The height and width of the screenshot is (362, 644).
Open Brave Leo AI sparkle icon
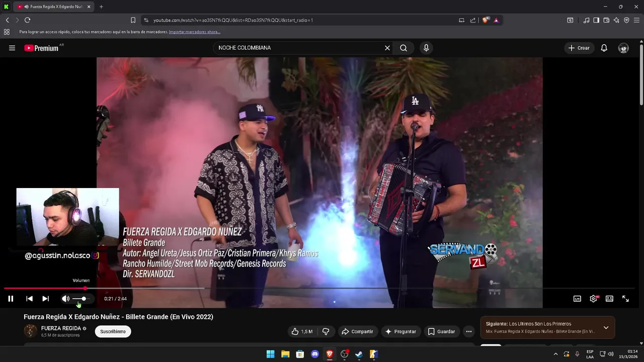(616, 20)
